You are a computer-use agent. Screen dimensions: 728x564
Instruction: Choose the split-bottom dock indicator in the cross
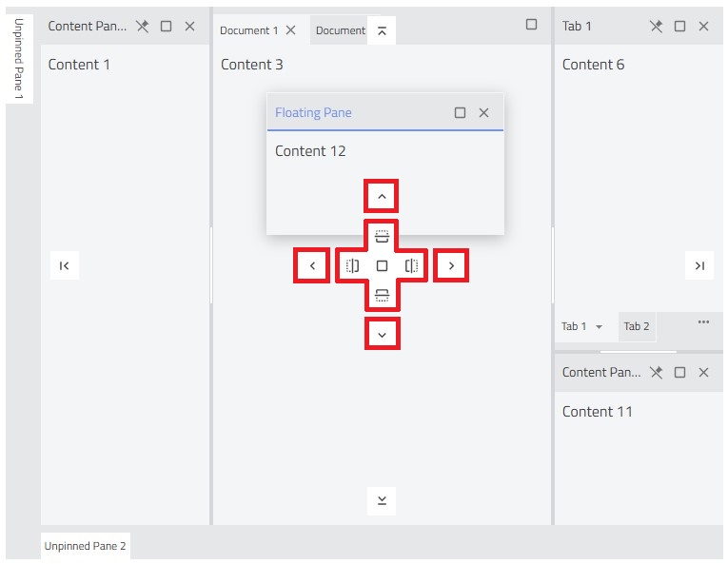(x=382, y=295)
